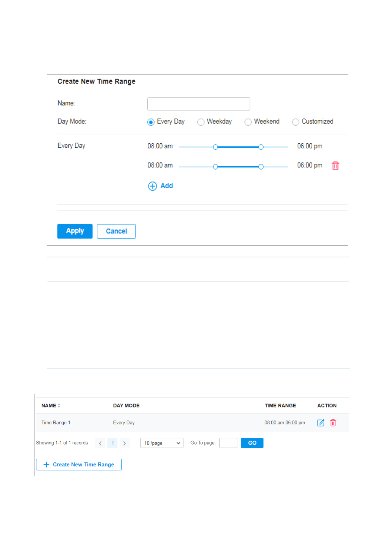This screenshot has height=550, width=392.
Task: Click end handle of second time slider
Action: tap(261, 167)
